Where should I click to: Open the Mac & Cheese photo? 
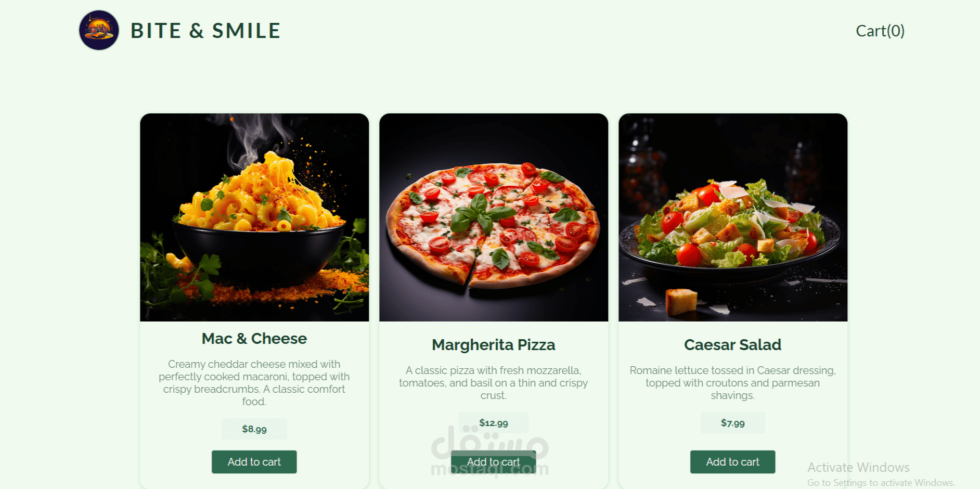(254, 217)
